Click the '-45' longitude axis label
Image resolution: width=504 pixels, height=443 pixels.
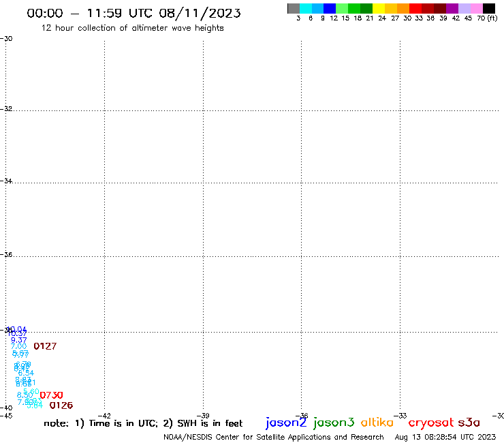6,416
